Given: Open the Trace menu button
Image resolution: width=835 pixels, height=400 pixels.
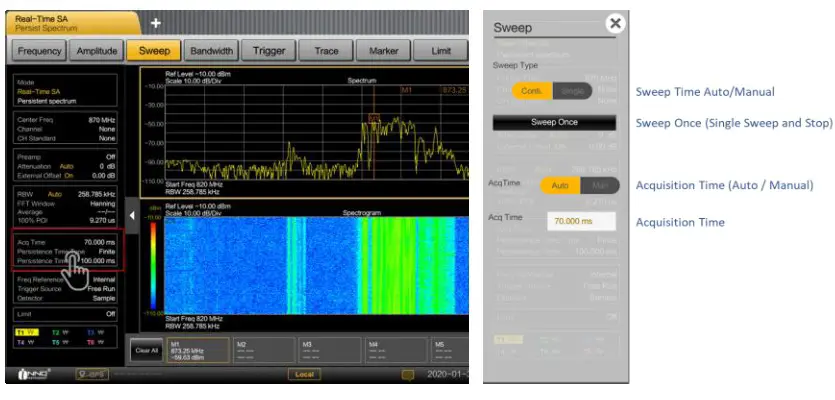Looking at the screenshot, I should (x=326, y=51).
